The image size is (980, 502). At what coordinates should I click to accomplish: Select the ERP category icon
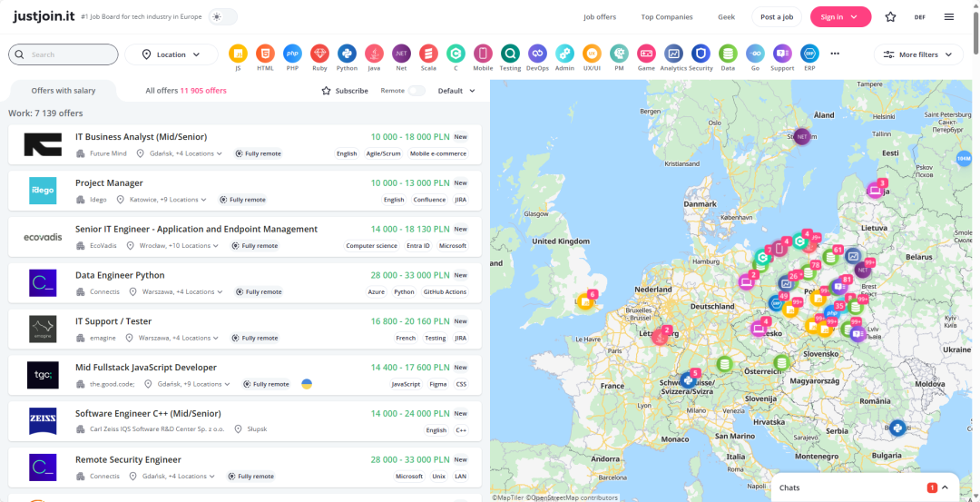coord(809,54)
